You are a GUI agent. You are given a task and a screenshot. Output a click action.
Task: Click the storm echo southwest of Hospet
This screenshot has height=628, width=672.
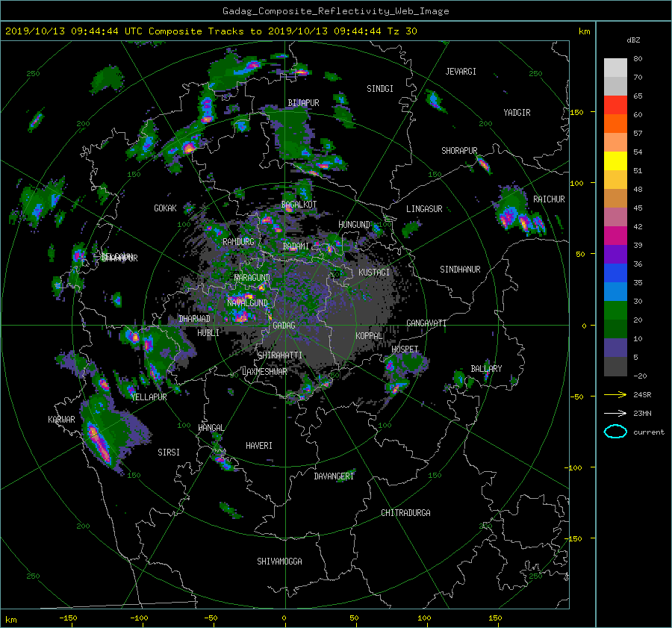coord(396,388)
